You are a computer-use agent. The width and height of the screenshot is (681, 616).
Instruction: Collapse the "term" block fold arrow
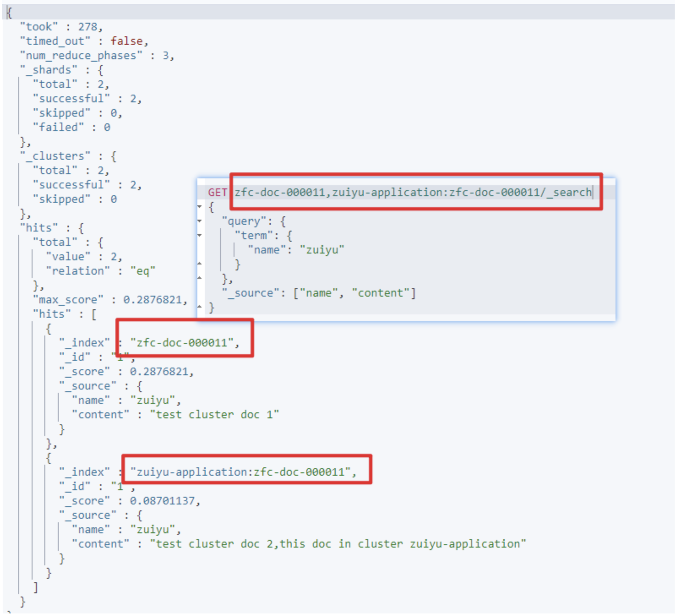[x=200, y=235]
